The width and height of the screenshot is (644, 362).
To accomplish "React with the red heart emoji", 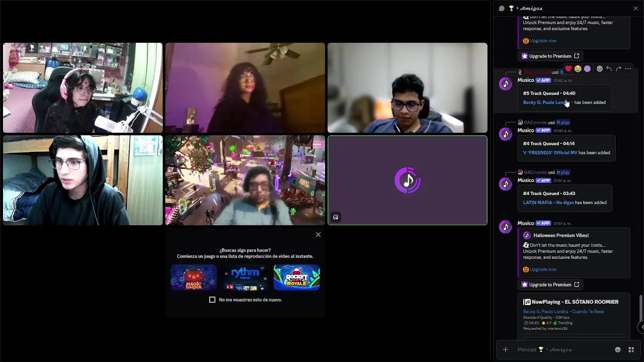I will click(569, 69).
